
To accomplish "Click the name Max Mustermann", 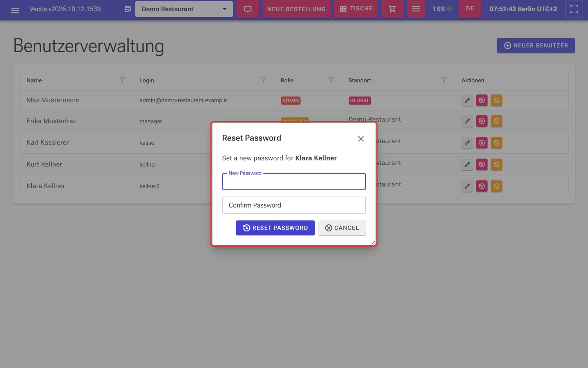I will [53, 100].
